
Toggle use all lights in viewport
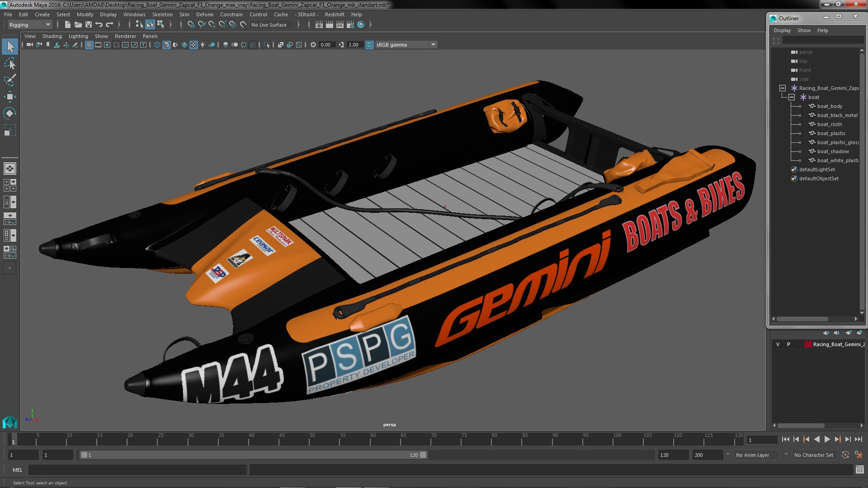[203, 45]
